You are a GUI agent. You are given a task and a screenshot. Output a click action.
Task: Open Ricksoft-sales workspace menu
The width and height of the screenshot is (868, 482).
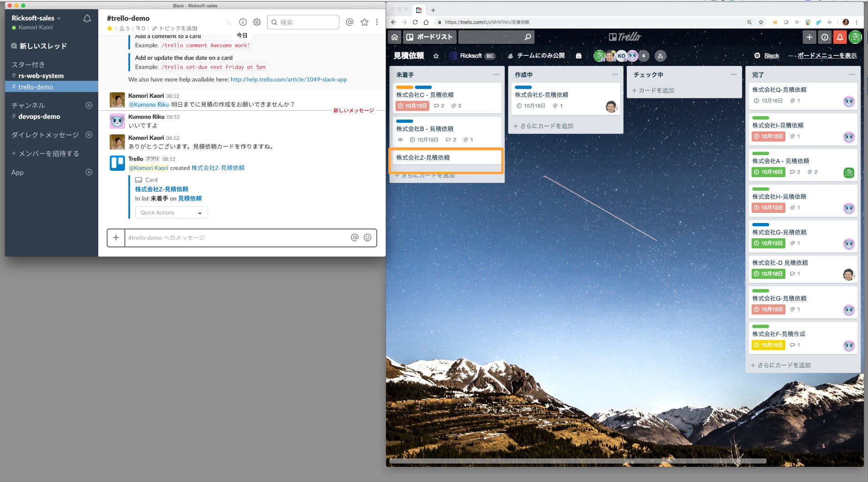(x=36, y=18)
